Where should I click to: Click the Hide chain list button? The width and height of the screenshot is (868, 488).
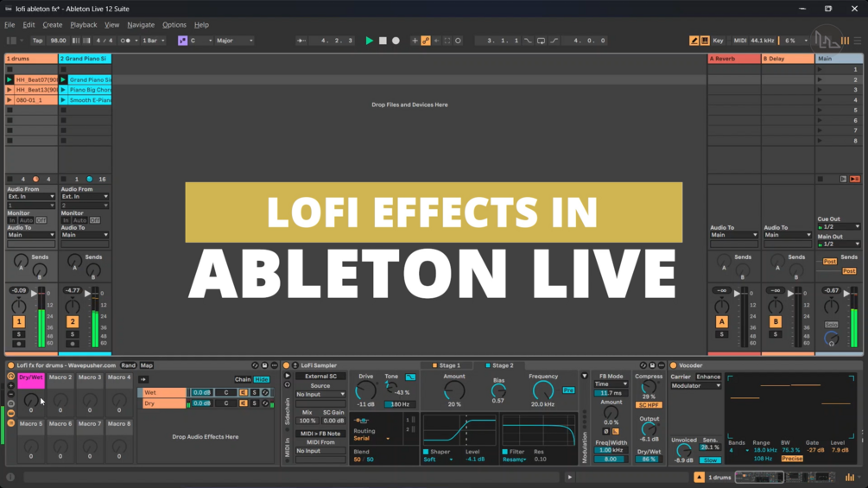click(x=262, y=379)
